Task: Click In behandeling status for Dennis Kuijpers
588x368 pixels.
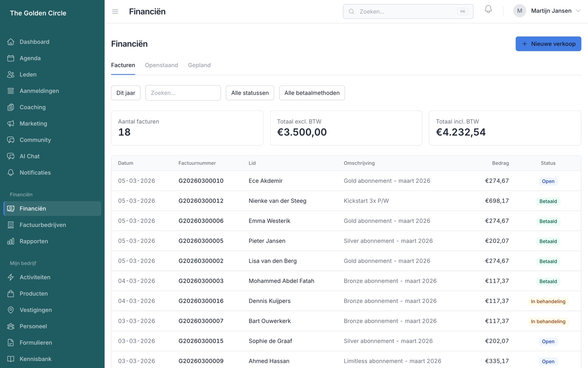Action: point(548,301)
